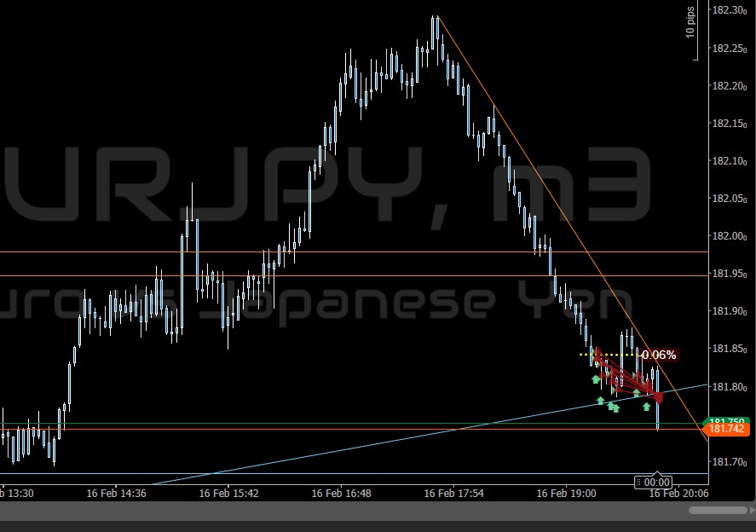Click the 16 Feb 17:54 time label
Viewport: 756px width, 532px height.
pyautogui.click(x=453, y=494)
